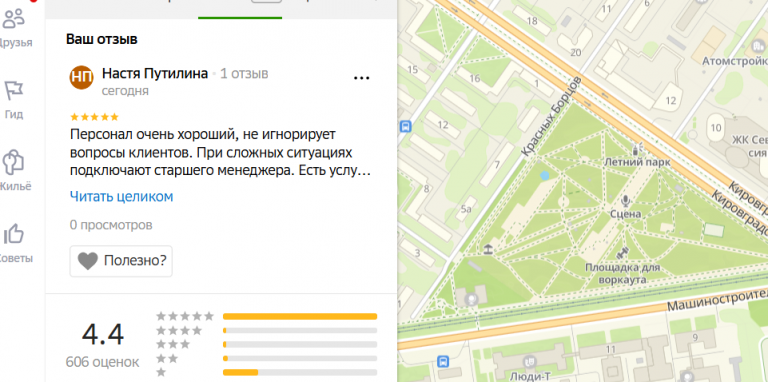Click the 606 оценок label
Screen dimensions: 768x382
point(102,362)
